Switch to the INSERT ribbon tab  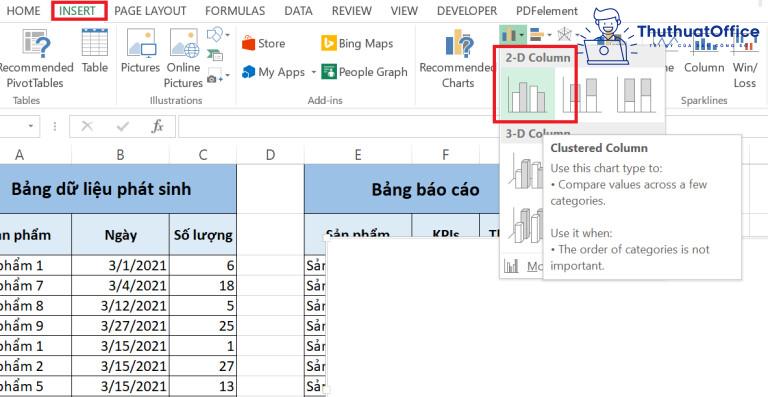(77, 11)
